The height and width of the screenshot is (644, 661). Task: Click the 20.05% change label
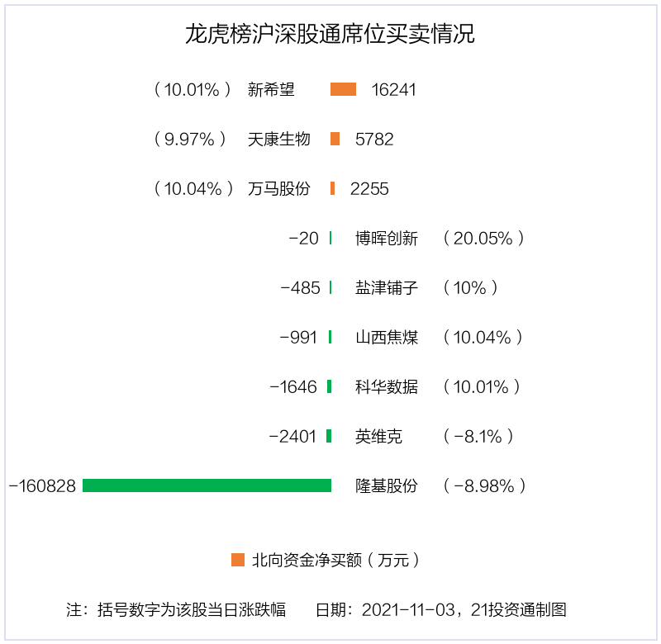(483, 239)
